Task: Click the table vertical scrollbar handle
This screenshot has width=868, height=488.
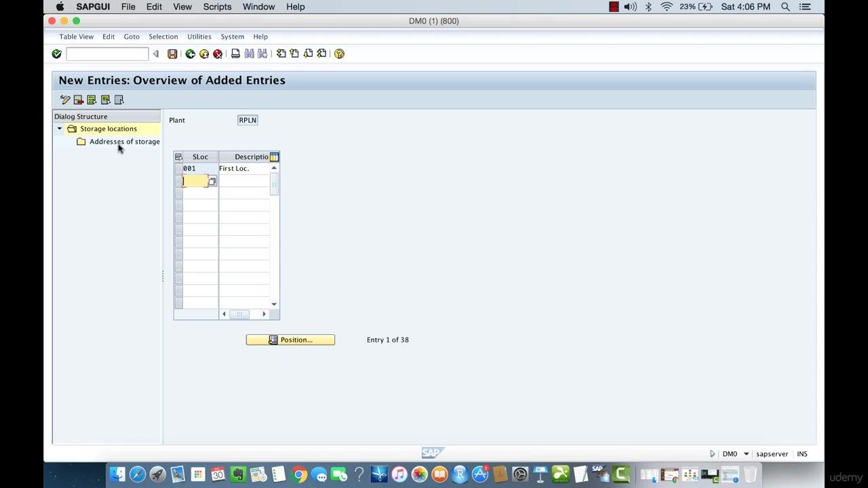Action: click(274, 184)
